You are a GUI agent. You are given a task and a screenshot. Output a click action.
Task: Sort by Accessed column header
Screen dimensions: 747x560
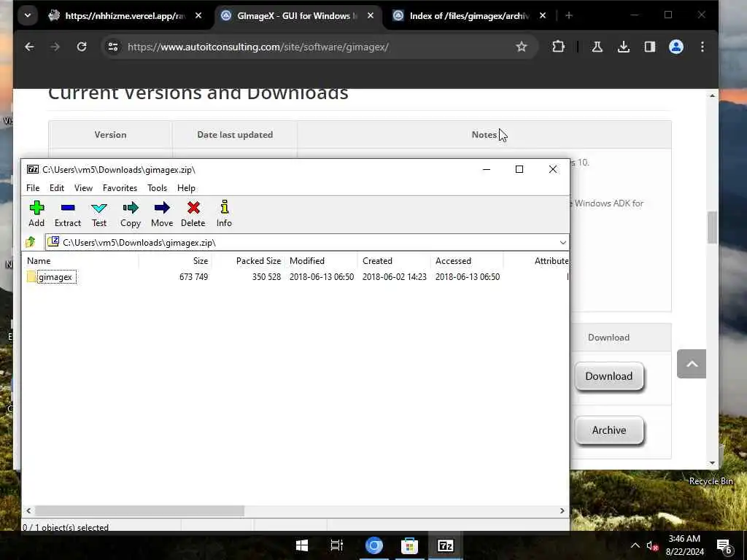pos(467,261)
